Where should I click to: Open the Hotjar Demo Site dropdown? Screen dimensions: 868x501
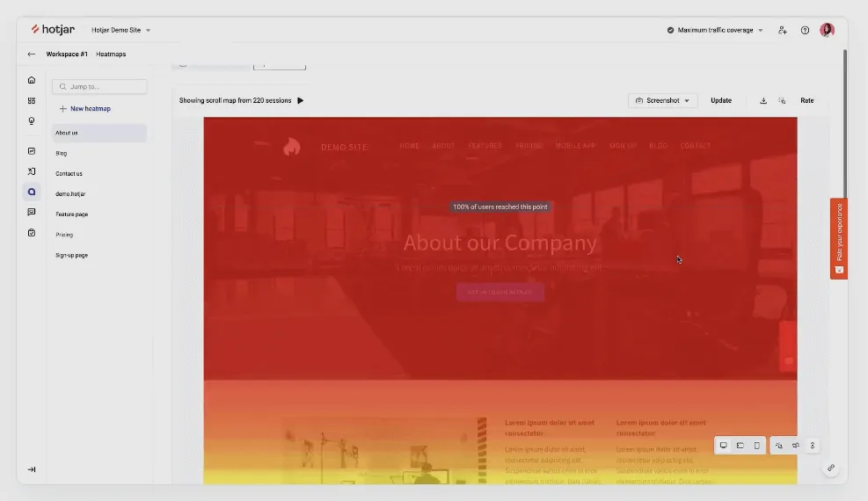pyautogui.click(x=120, y=31)
